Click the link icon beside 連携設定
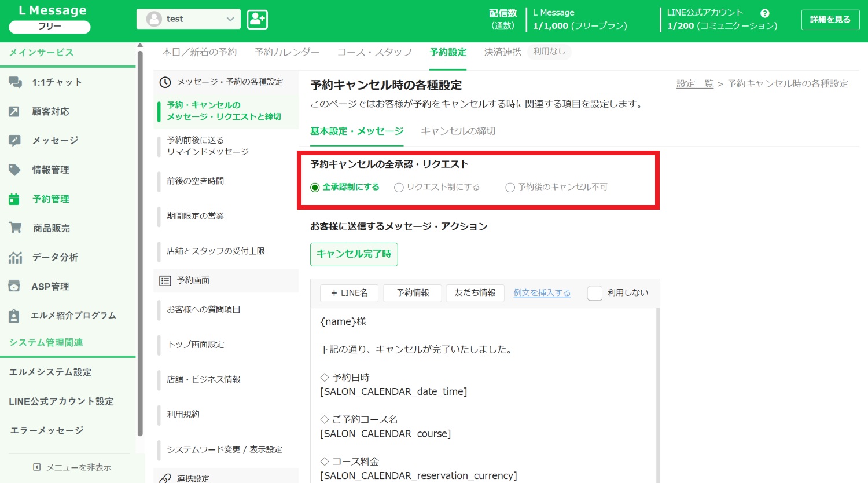 pos(165,478)
